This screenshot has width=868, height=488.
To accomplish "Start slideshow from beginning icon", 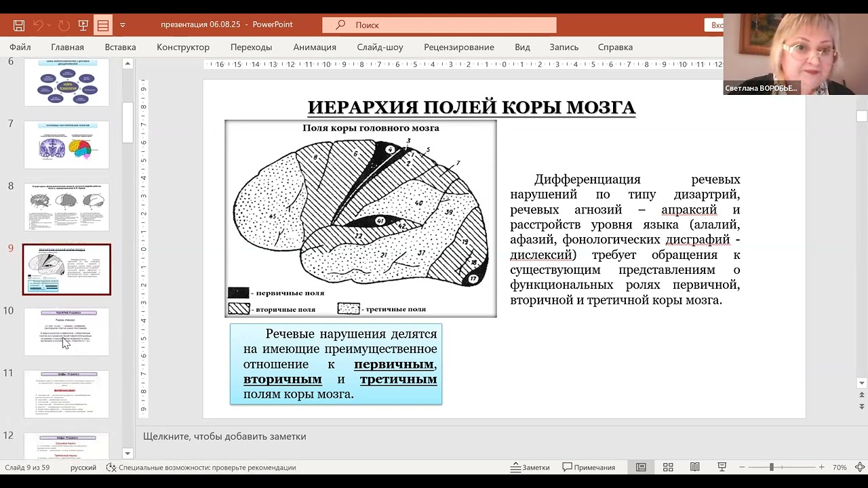I will click(x=83, y=25).
